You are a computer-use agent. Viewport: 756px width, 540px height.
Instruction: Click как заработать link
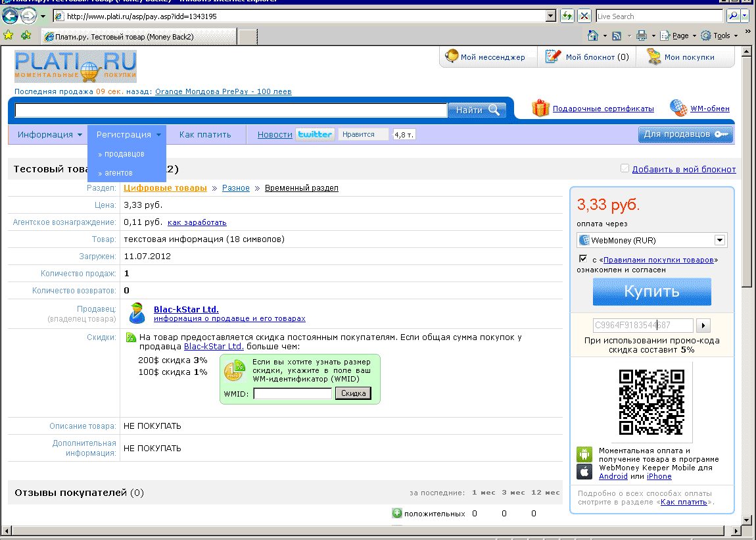[197, 222]
